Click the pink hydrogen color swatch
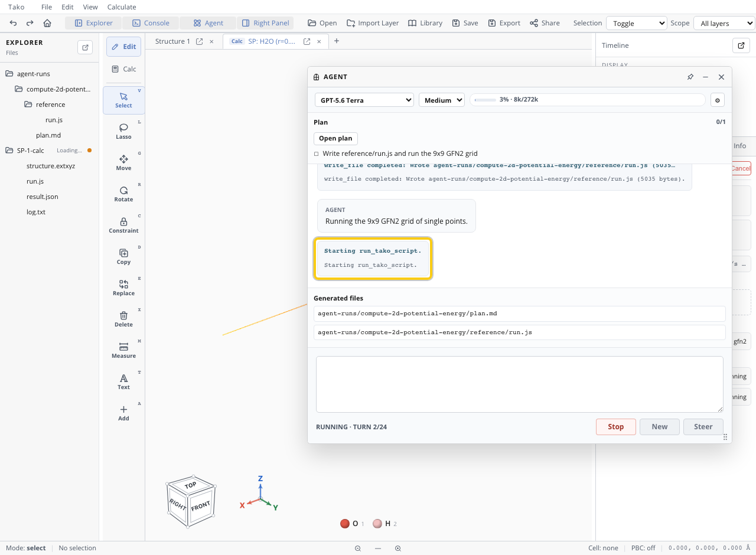Screen dimensions: 756x555 click(377, 524)
